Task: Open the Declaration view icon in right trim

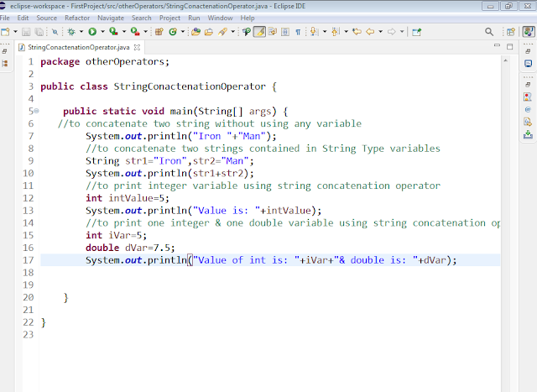Action: [x=528, y=122]
